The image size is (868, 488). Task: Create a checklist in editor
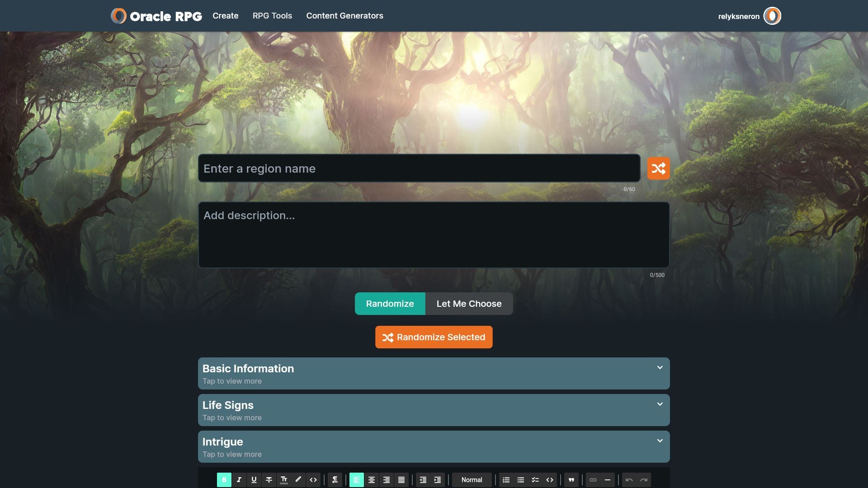tap(535, 480)
